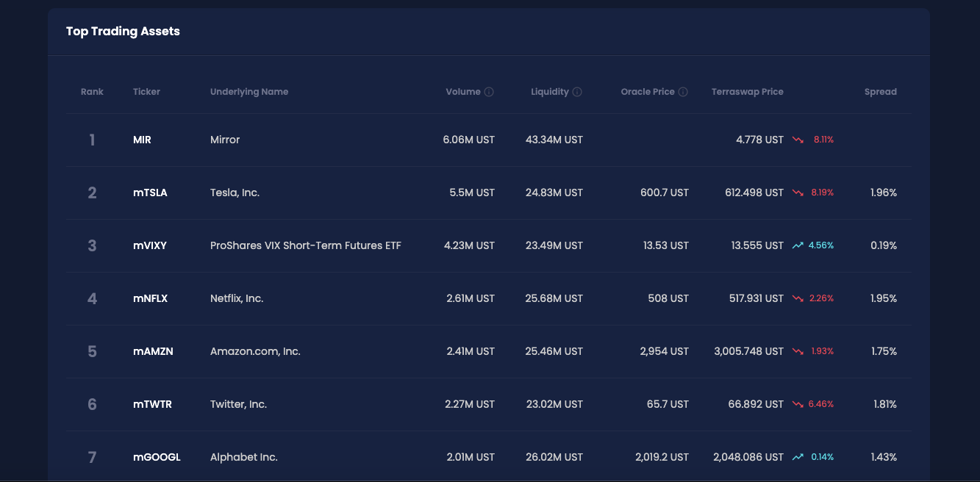Select the Twitter, Inc. name
The height and width of the screenshot is (482, 980).
point(238,404)
